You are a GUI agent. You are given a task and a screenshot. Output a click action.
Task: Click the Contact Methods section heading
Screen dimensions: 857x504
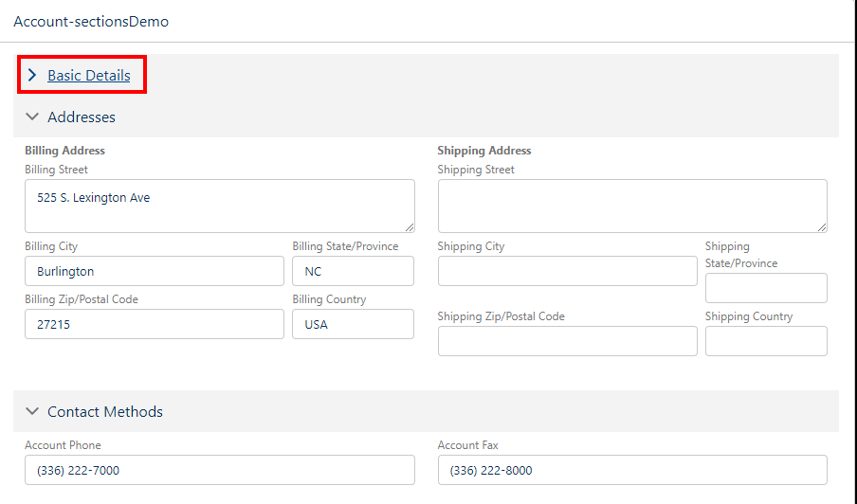(105, 412)
